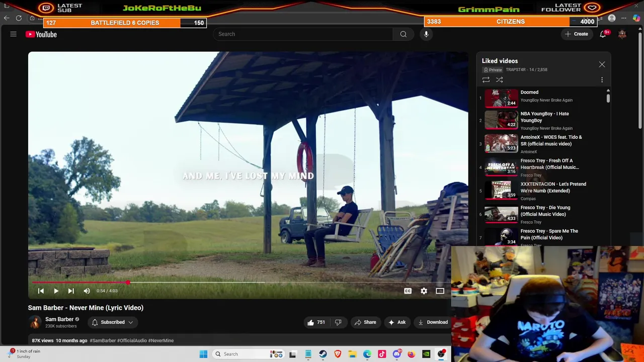Open Microsoft Edge from taskbar
Image resolution: width=644 pixels, height=362 pixels.
367,354
